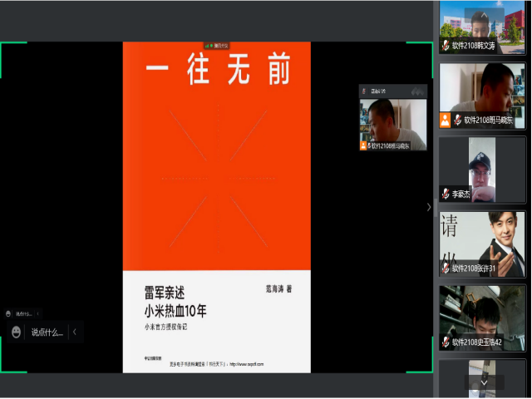Viewport: 532px width, 399px height.
Task: Click the text 小米热血10年
Action: [x=175, y=311]
